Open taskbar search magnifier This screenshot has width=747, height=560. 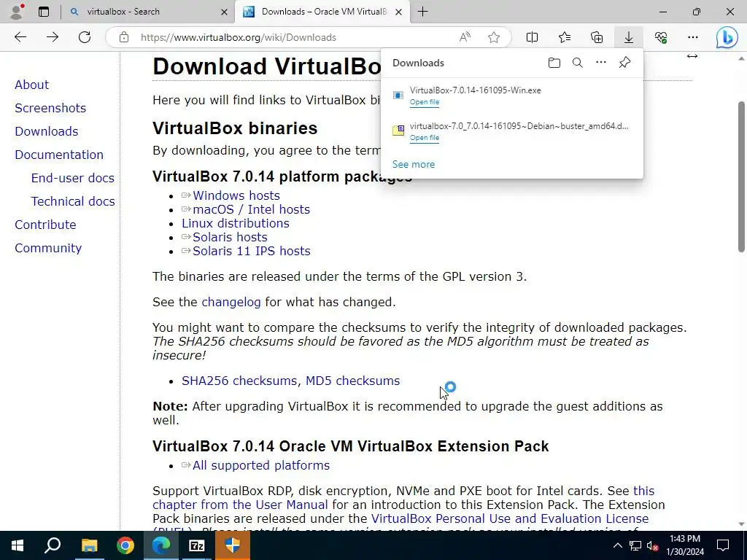53,545
